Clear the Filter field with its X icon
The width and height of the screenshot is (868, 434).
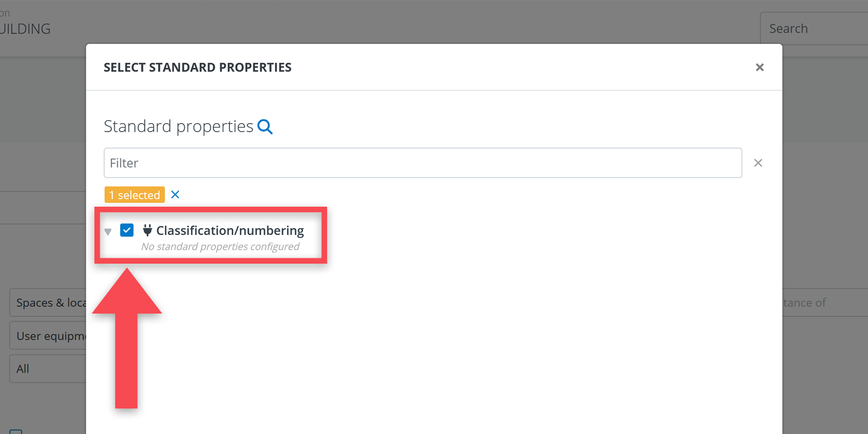tap(758, 163)
